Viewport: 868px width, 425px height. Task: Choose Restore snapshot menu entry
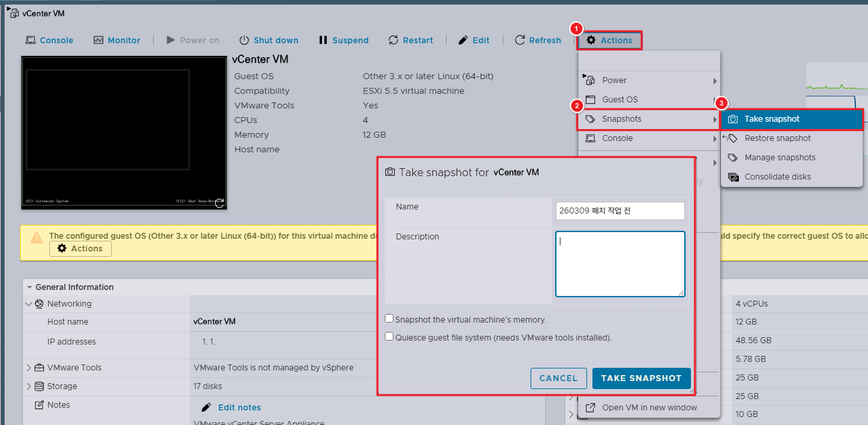click(791, 138)
